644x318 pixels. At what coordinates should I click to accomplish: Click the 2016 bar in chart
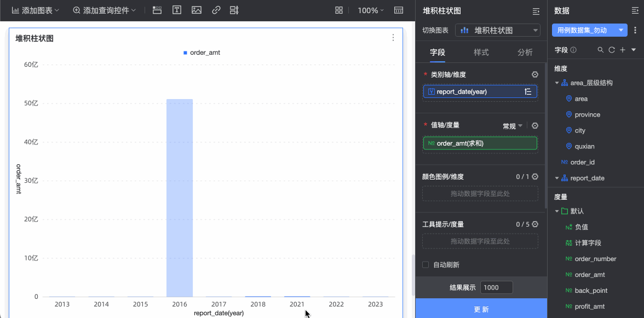[x=180, y=198]
